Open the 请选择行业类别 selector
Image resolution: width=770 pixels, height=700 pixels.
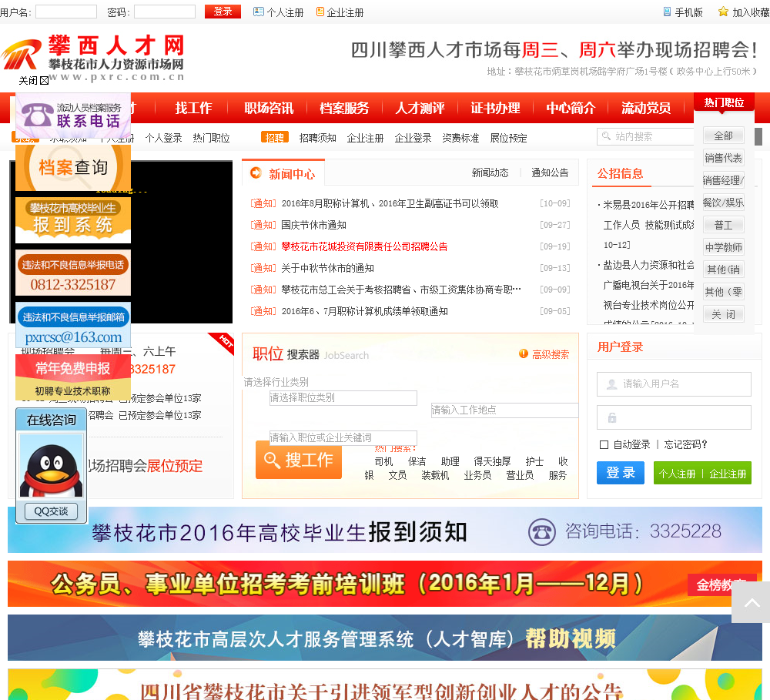pos(276,382)
